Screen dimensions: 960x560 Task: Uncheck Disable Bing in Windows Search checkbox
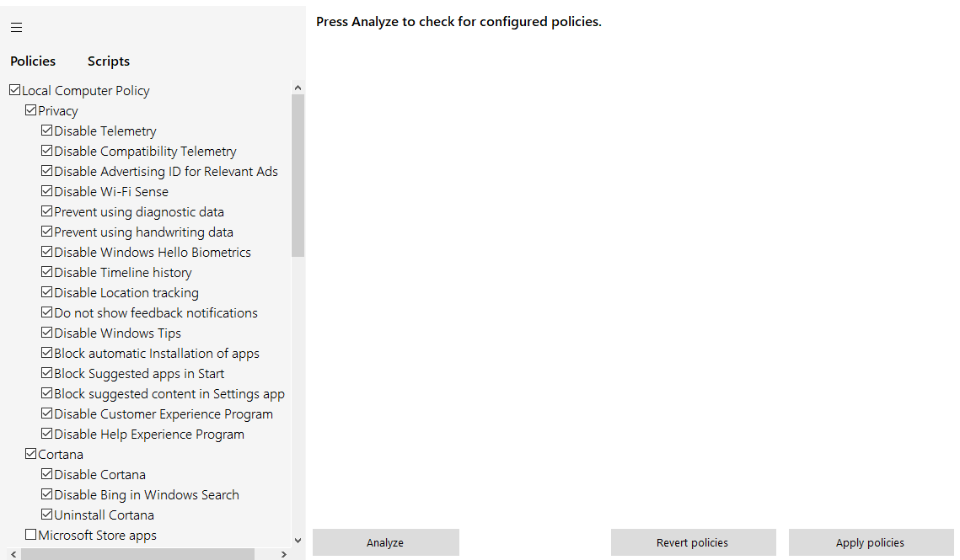click(x=46, y=494)
